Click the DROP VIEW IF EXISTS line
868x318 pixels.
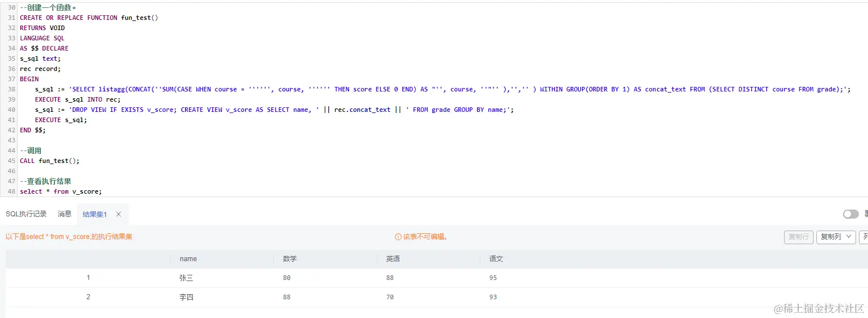click(x=275, y=110)
